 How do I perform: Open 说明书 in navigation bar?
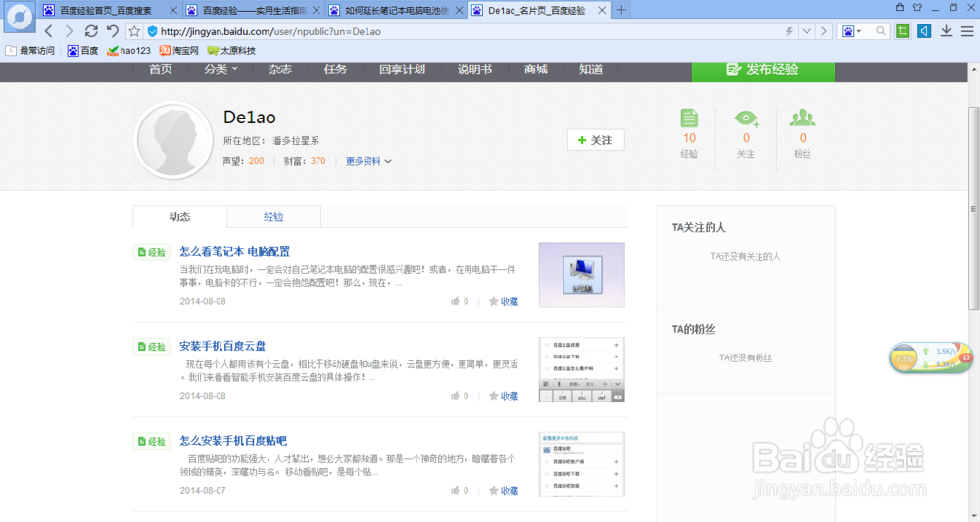(474, 70)
